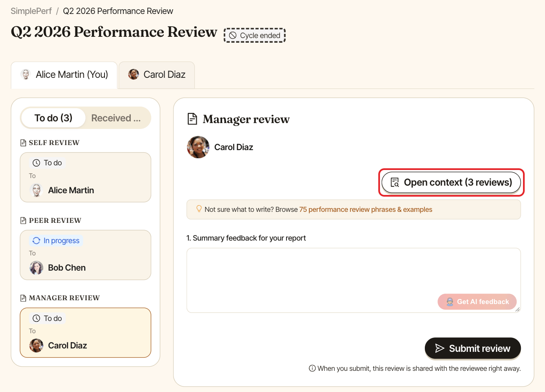The image size is (545, 392).
Task: Open the SimplePerf breadcrumb link
Action: pyautogui.click(x=31, y=11)
